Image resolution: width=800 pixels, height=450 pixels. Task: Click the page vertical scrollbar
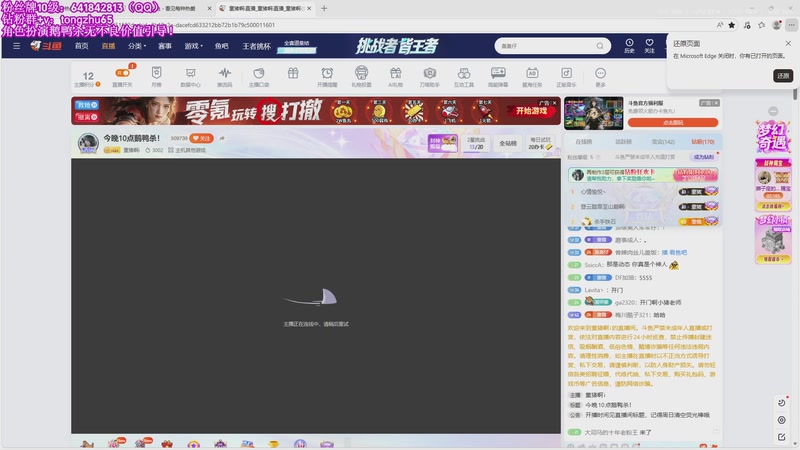click(x=795, y=94)
